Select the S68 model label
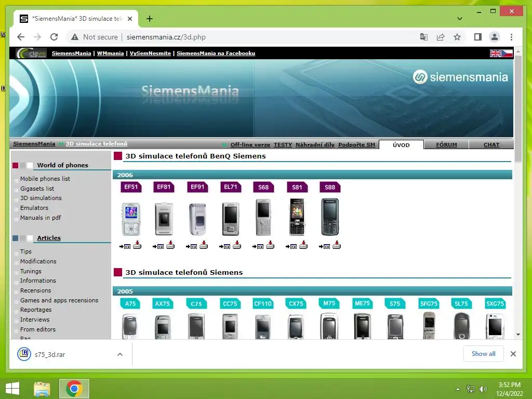This screenshot has height=399, width=532. 263,187
